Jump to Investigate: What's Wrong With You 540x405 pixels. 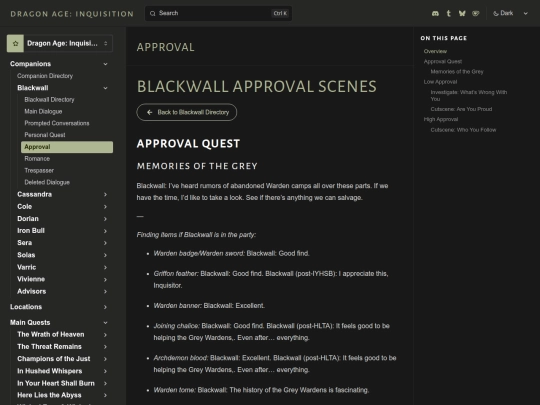click(x=469, y=95)
